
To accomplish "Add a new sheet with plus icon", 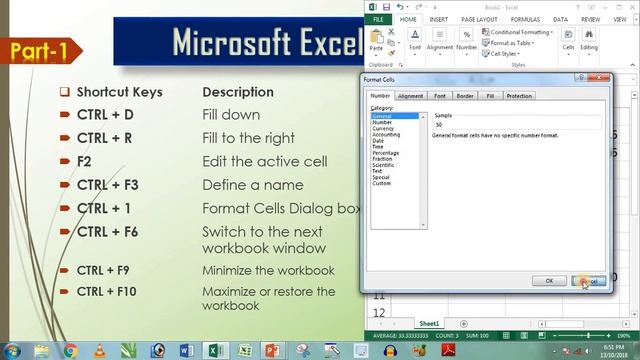I will pyautogui.click(x=464, y=324).
